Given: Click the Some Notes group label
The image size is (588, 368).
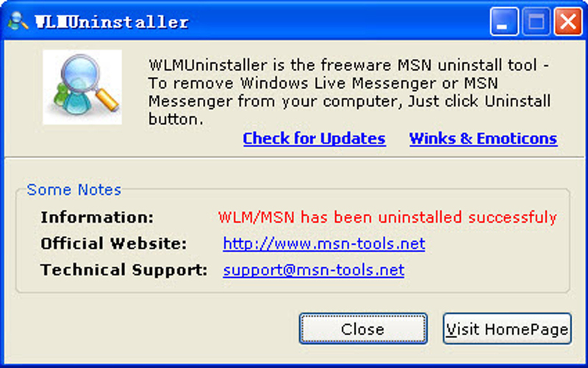Looking at the screenshot, I should [x=74, y=190].
